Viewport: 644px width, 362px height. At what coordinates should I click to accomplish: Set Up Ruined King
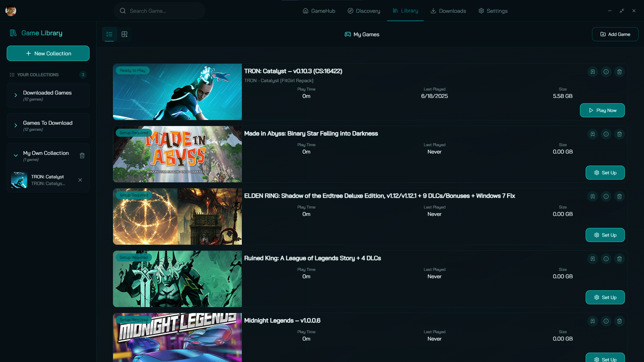[x=605, y=297]
